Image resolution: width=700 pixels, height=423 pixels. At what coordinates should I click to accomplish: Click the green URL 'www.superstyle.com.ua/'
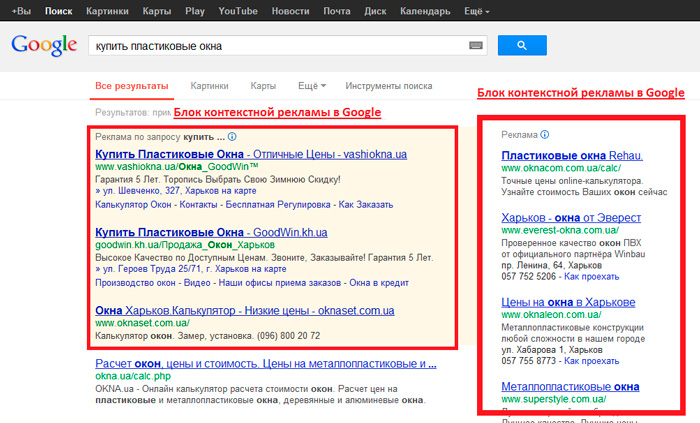(554, 399)
